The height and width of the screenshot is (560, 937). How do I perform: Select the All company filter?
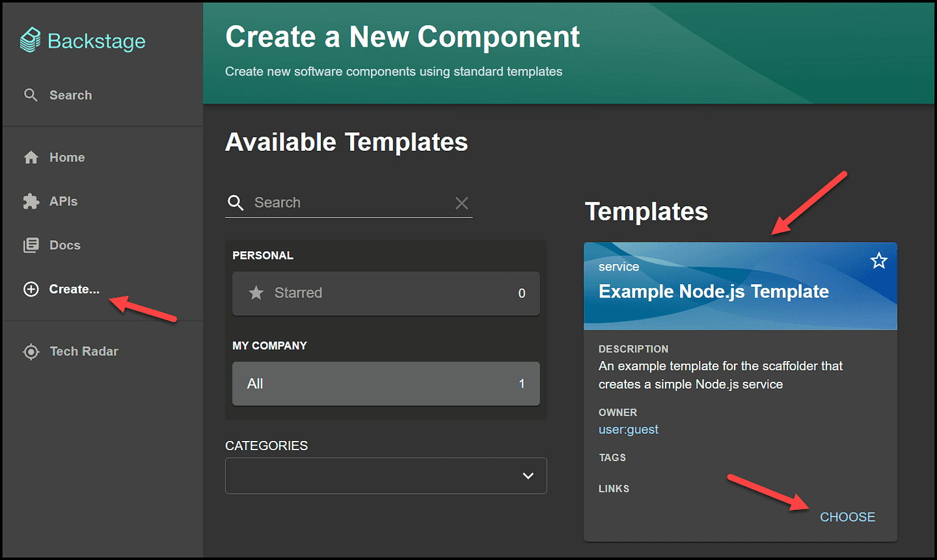click(386, 383)
